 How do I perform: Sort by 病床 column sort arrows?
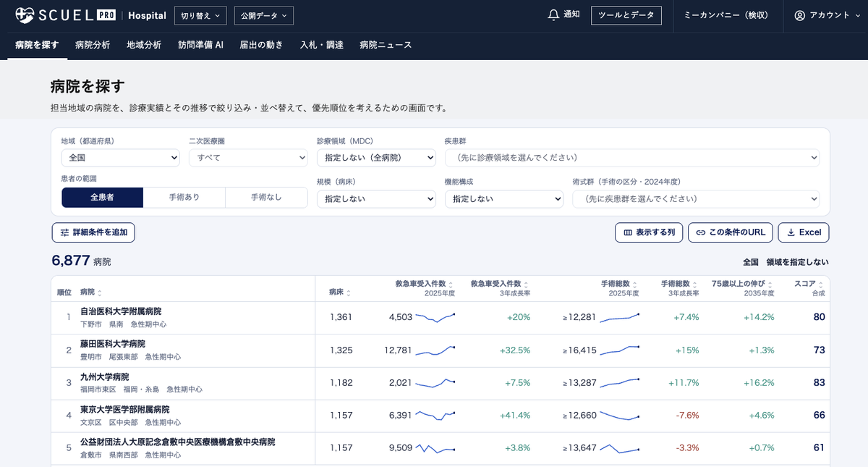349,293
